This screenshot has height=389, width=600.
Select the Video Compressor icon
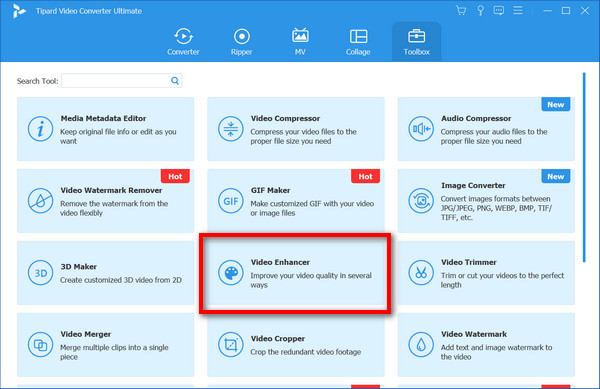pos(230,129)
